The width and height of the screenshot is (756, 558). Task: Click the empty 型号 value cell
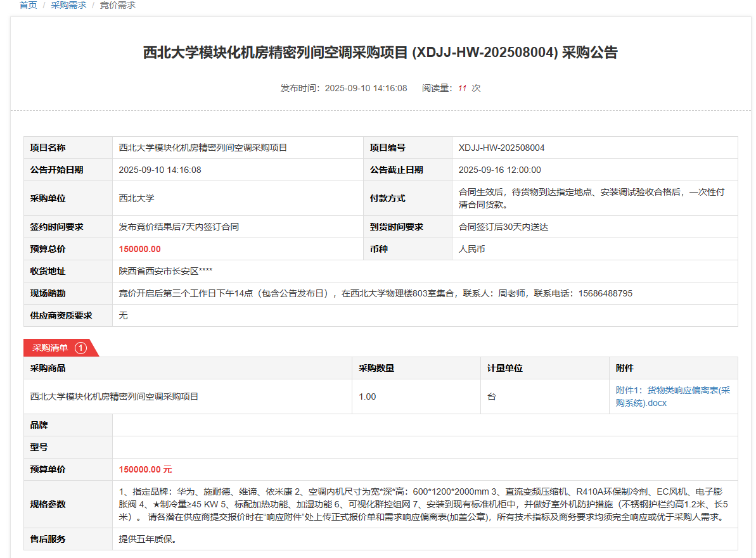click(425, 447)
